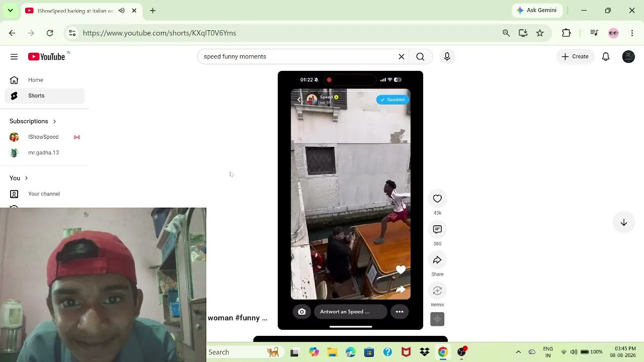Install YouTube as an app
Viewport: 644px width, 362px height.
(x=523, y=33)
